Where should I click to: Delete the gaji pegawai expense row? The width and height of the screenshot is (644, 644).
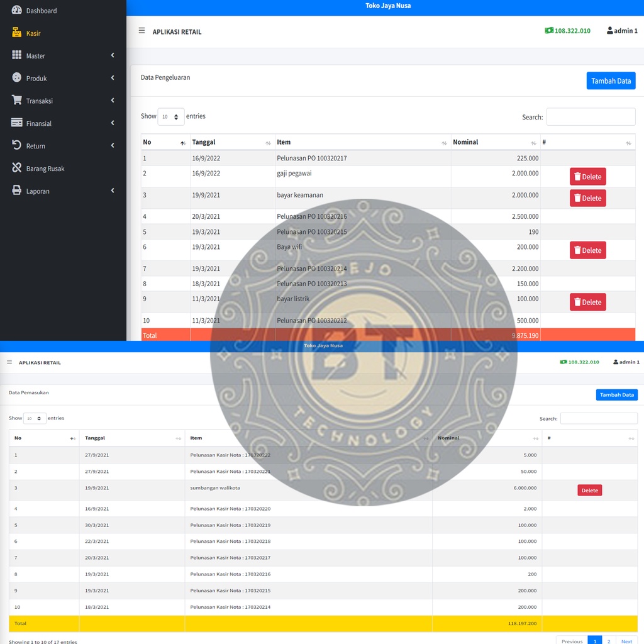click(588, 177)
